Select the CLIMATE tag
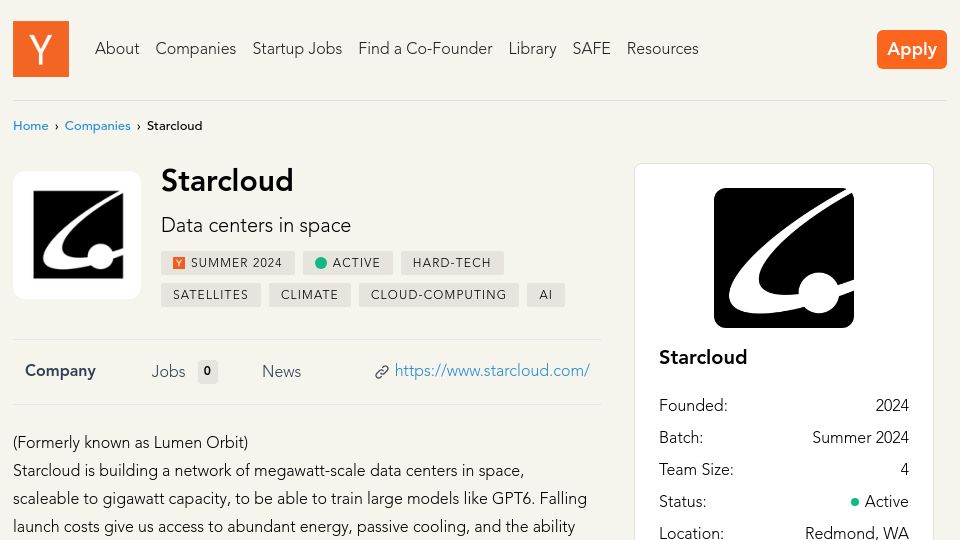The height and width of the screenshot is (540, 960). [x=309, y=294]
